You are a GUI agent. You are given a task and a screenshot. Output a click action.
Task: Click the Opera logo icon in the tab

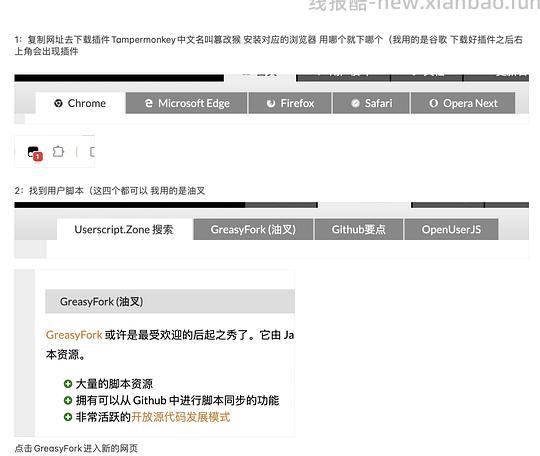(434, 103)
